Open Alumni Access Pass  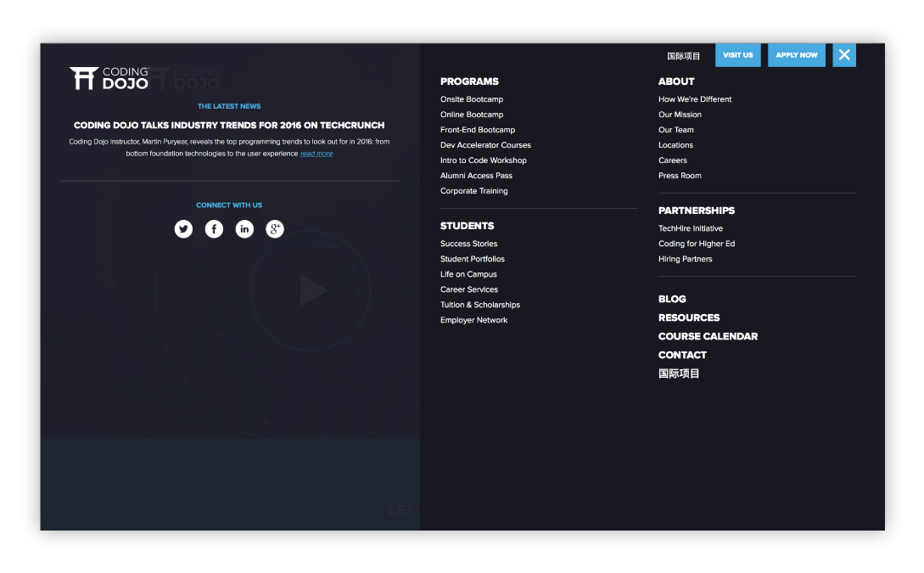[x=476, y=176]
